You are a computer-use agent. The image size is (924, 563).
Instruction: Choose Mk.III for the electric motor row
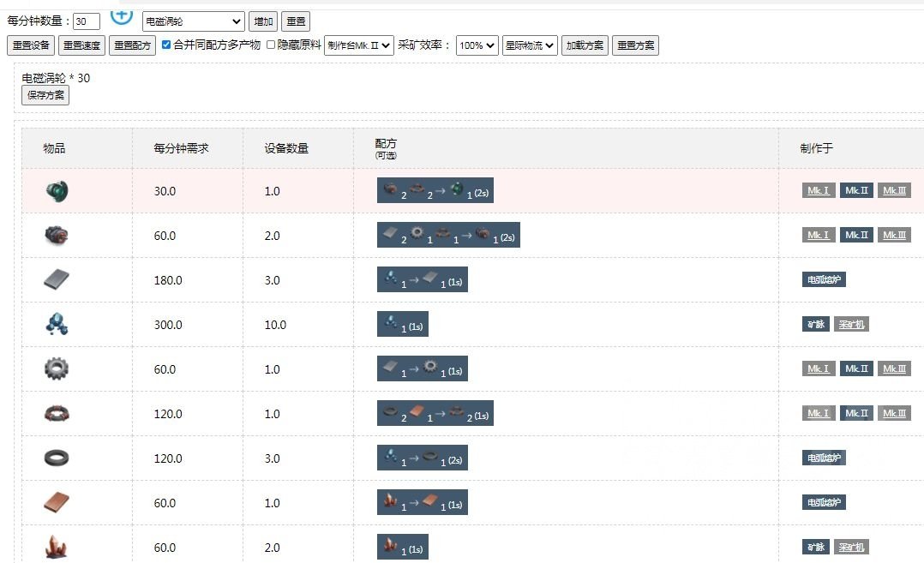(894, 235)
